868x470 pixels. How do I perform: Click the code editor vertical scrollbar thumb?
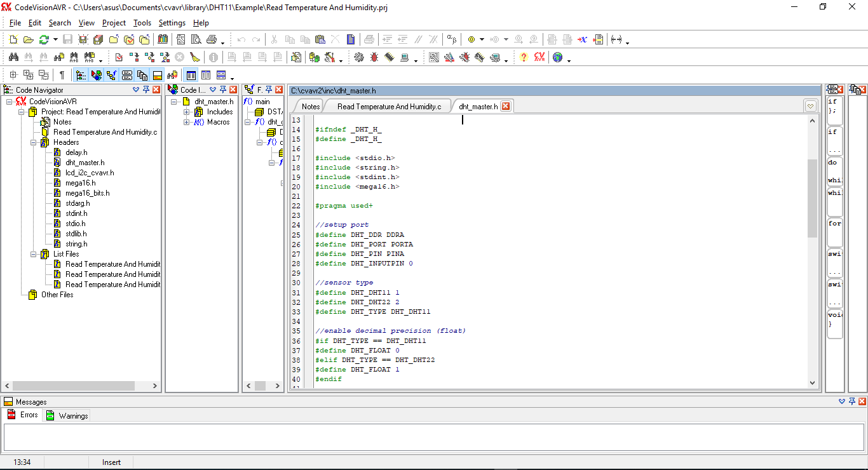[x=812, y=198]
